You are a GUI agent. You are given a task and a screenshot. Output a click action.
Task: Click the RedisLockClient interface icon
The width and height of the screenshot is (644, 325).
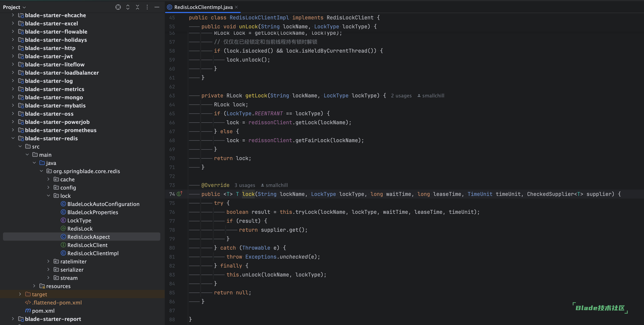[64, 245]
